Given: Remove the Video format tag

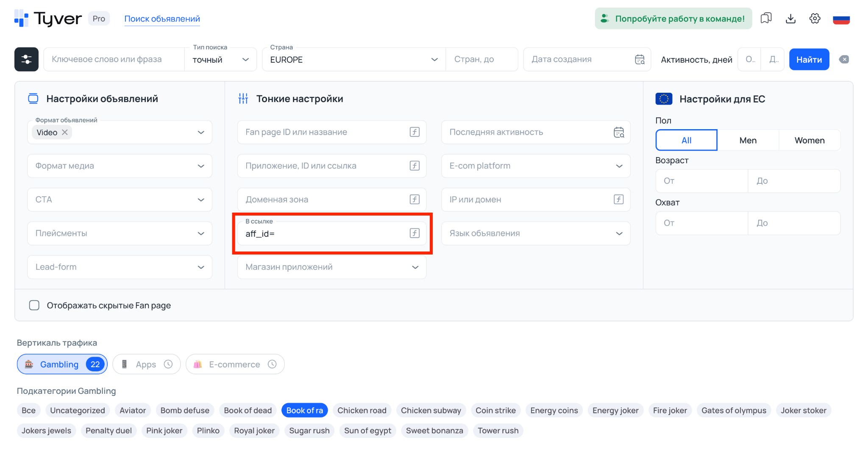Looking at the screenshot, I should [x=65, y=133].
